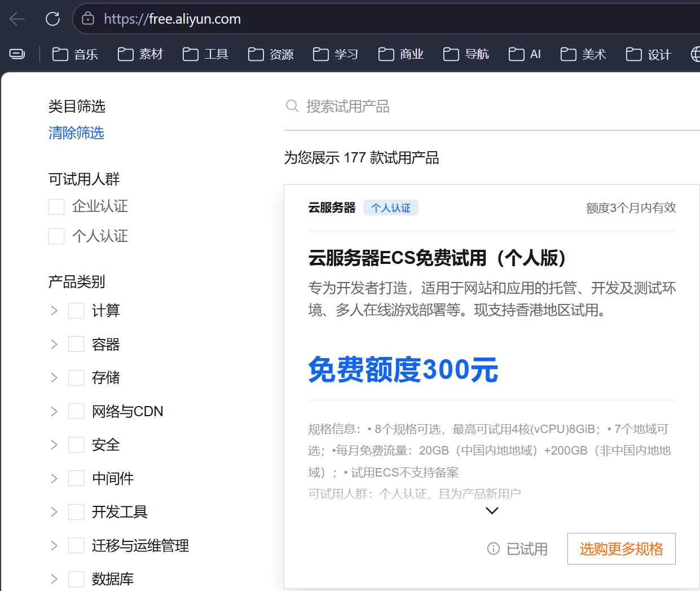Check the 企业认证 checkbox
The width and height of the screenshot is (700, 591).
click(56, 207)
